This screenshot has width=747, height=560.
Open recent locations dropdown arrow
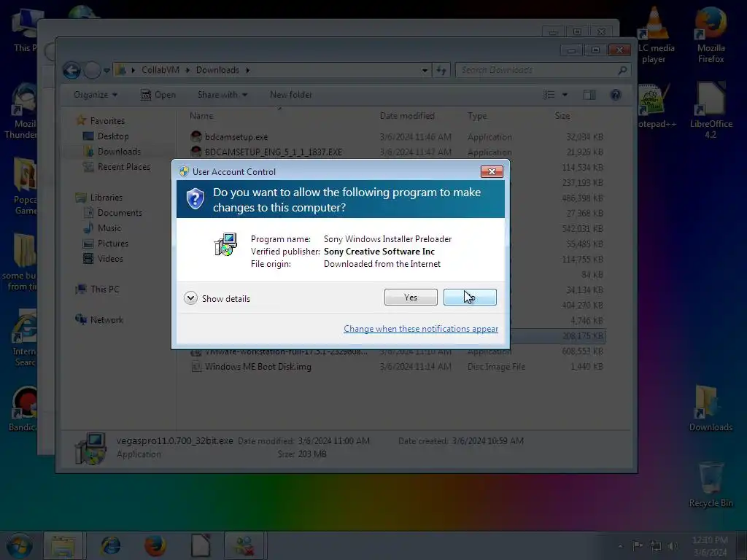click(107, 71)
